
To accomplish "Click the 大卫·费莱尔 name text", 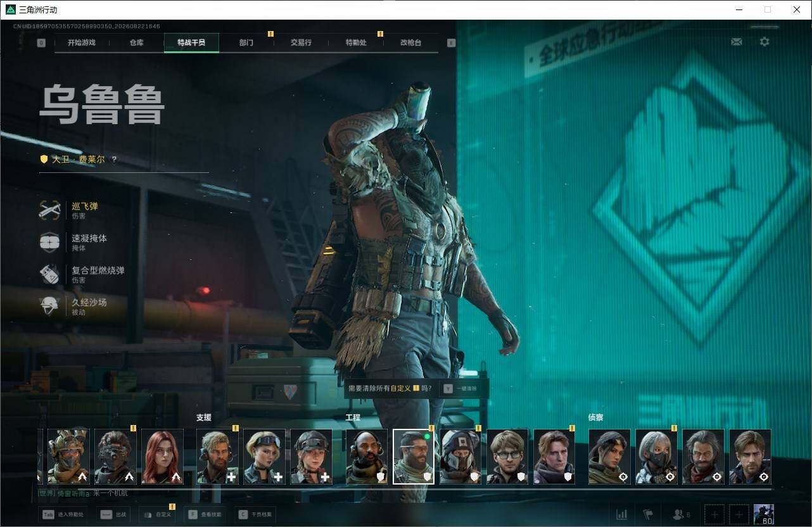I will (78, 160).
